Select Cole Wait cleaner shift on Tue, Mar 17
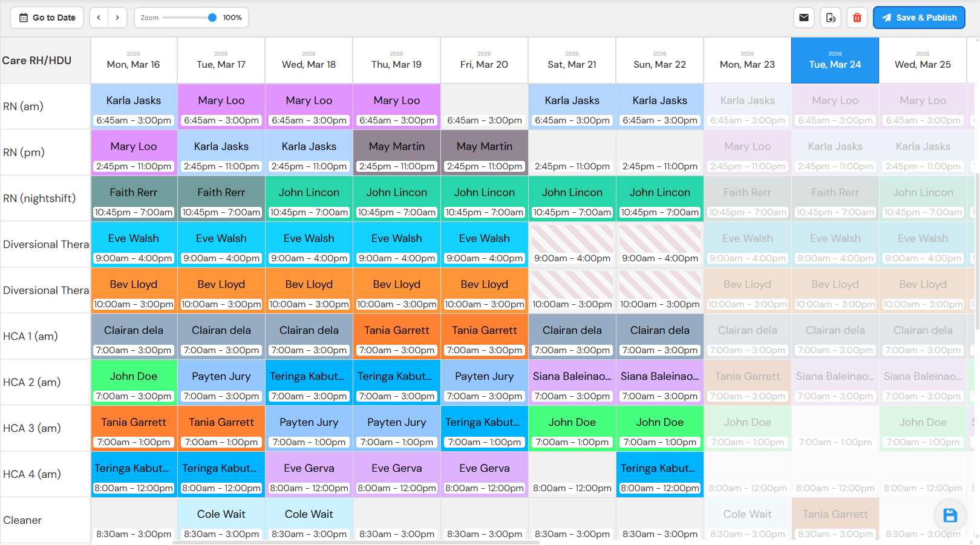Image resolution: width=980 pixels, height=545 pixels. tap(221, 520)
